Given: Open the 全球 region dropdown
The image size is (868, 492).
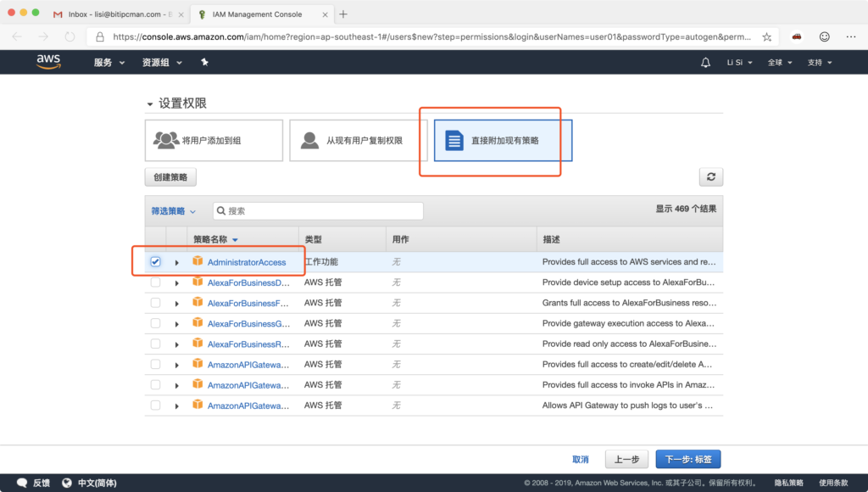Looking at the screenshot, I should pyautogui.click(x=780, y=63).
